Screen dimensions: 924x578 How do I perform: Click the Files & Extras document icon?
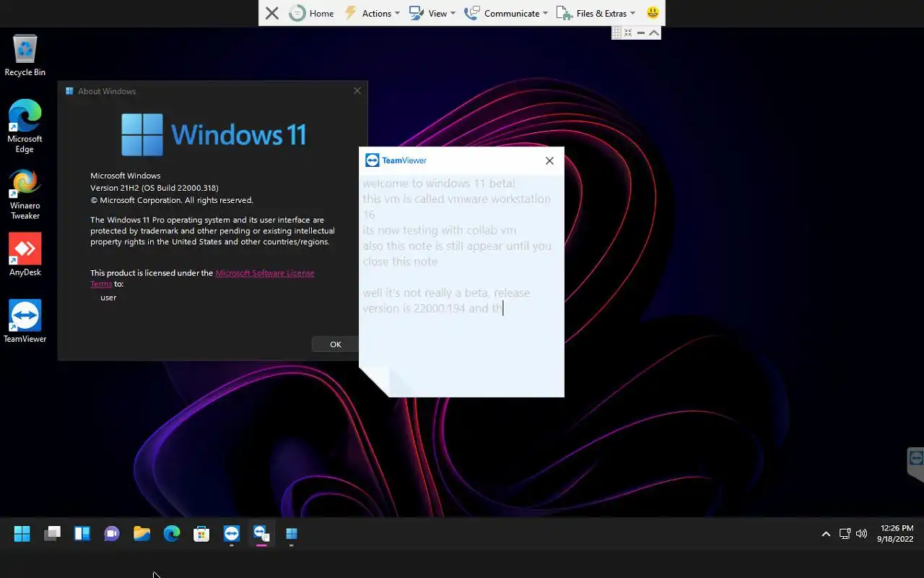coord(565,13)
